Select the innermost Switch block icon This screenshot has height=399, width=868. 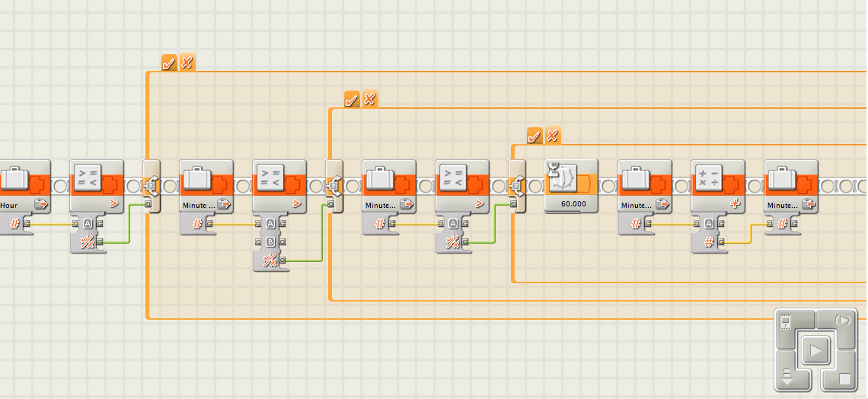tap(516, 187)
